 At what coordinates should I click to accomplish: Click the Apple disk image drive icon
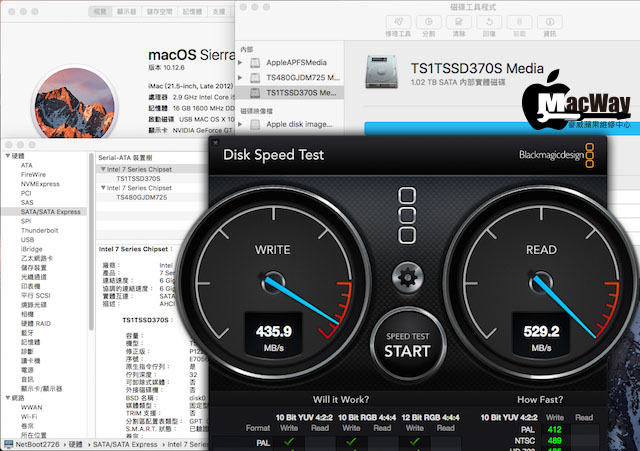tap(255, 124)
